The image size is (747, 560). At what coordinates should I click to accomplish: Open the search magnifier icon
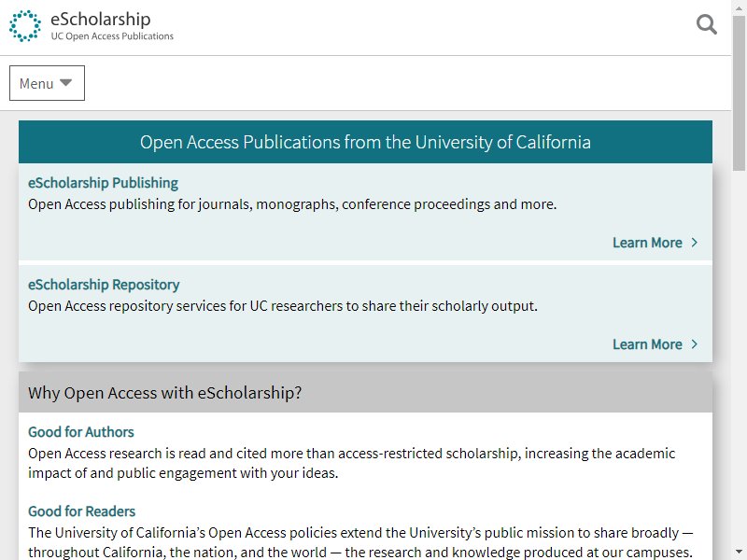(706, 24)
